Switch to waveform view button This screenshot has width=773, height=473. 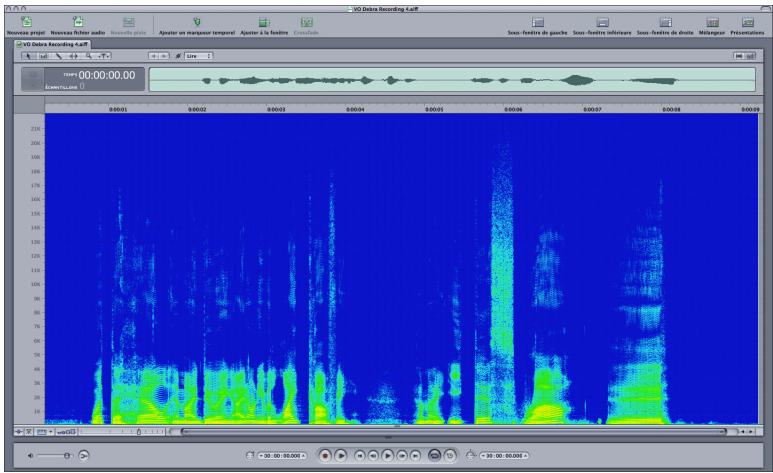pyautogui.click(x=739, y=56)
